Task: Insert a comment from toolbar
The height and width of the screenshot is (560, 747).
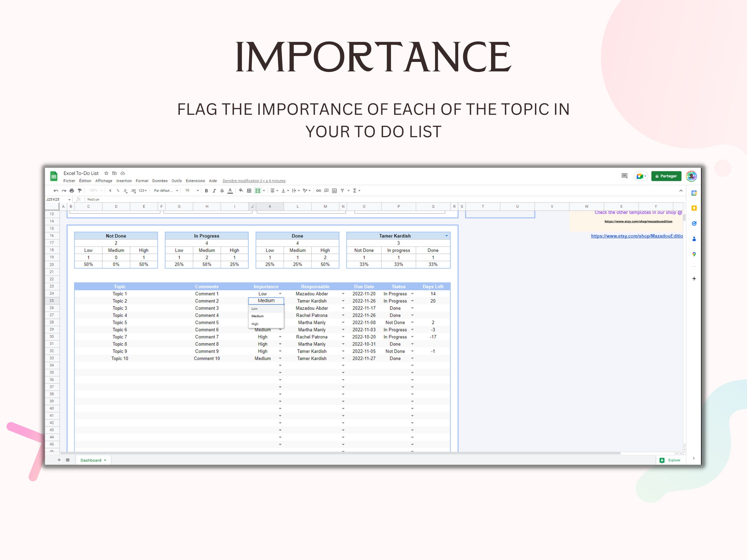Action: pos(327,191)
